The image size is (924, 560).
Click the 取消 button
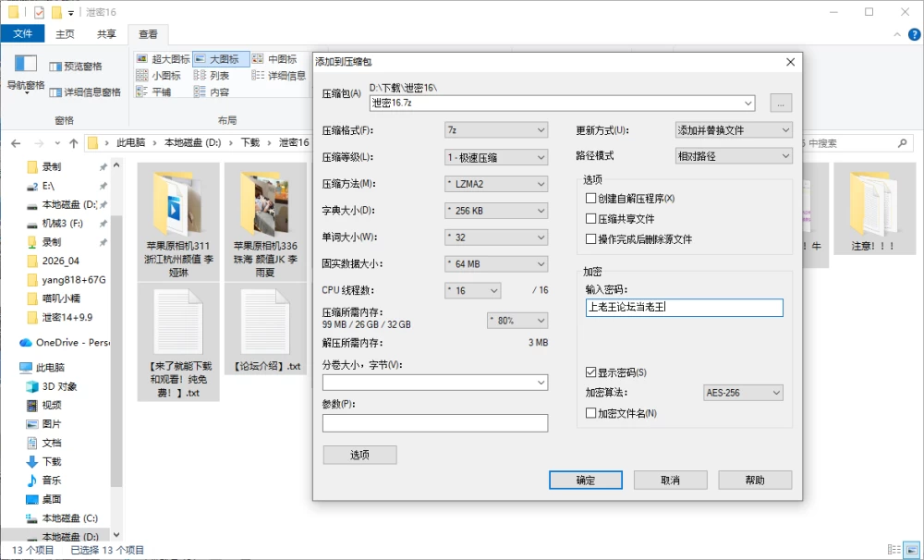(671, 480)
